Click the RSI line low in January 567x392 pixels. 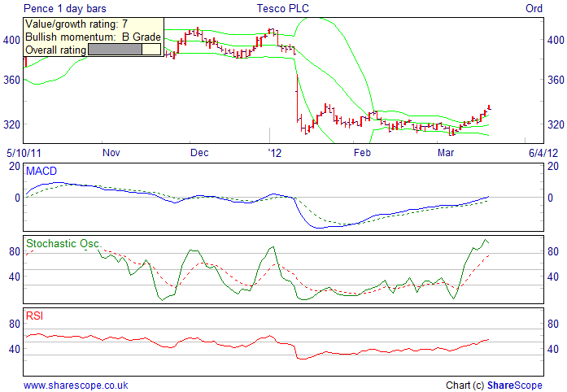(x=301, y=359)
